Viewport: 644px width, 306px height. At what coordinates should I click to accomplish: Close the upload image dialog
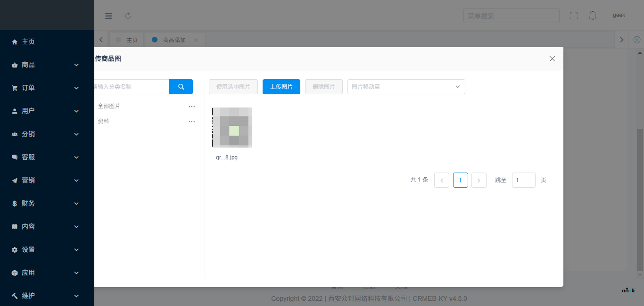(552, 59)
